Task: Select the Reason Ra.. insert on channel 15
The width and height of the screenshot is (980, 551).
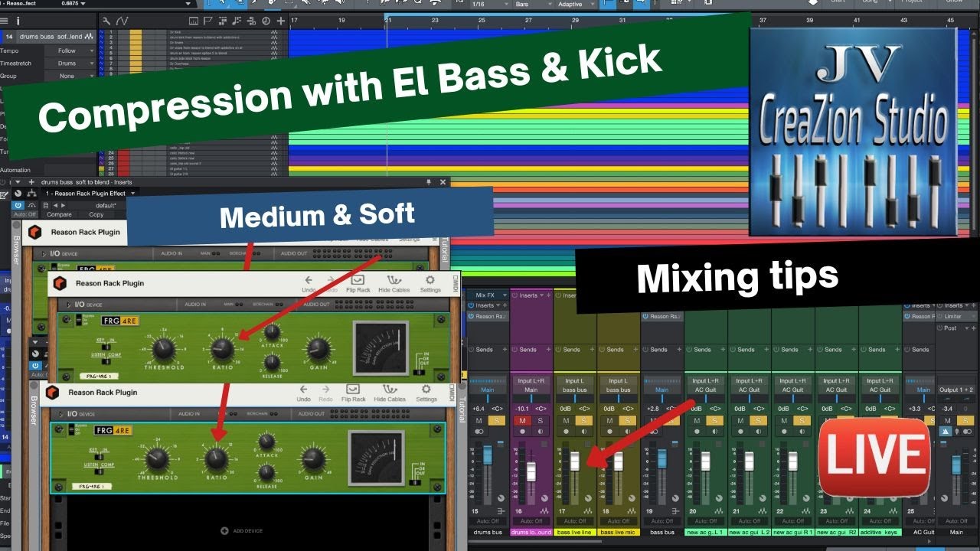Action: [x=488, y=316]
